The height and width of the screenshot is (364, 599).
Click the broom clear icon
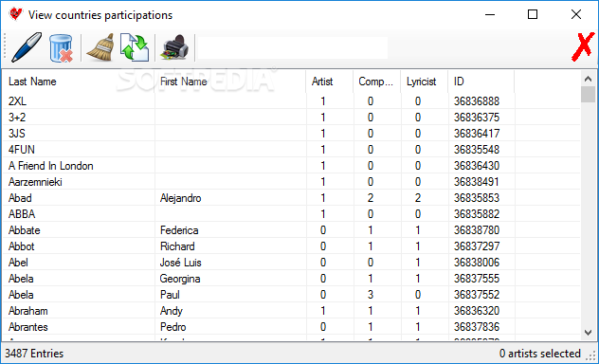pyautogui.click(x=100, y=47)
